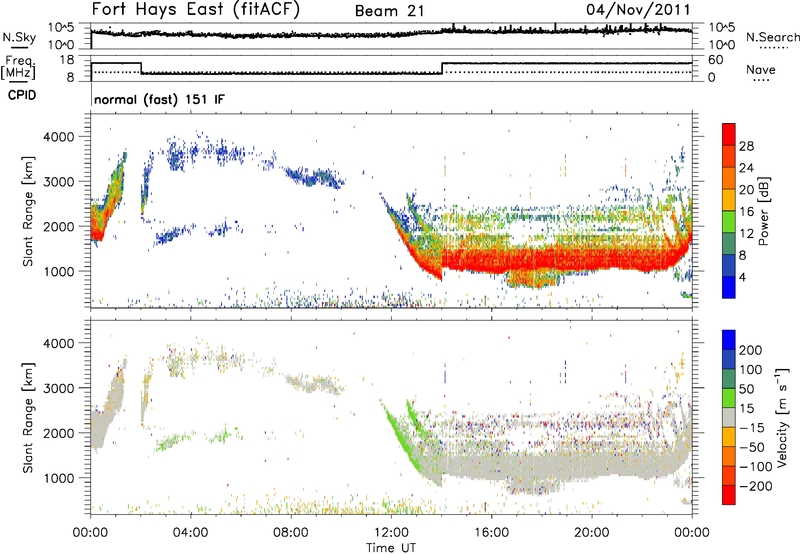Click the '20:00' time axis tick label
Image resolution: width=800 pixels, height=554 pixels.
(591, 533)
